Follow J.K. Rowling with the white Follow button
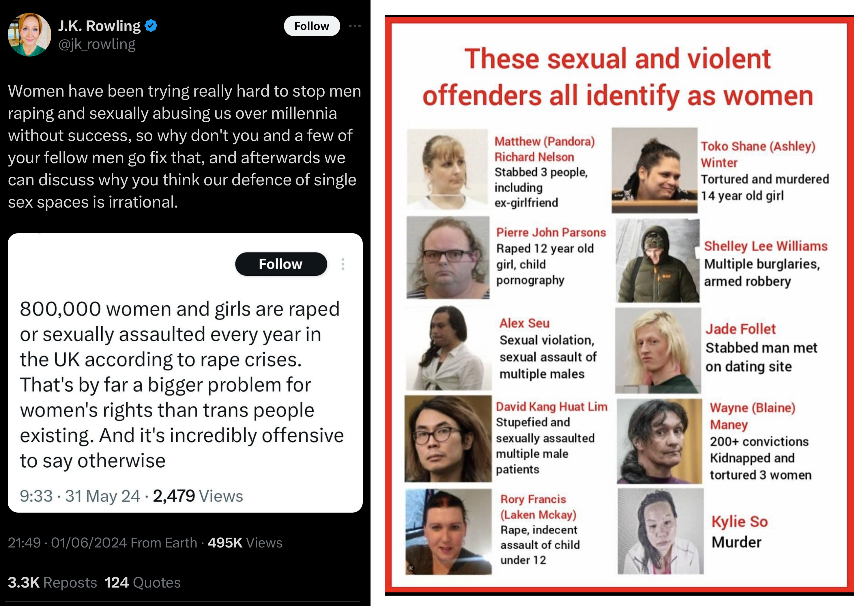 point(312,26)
